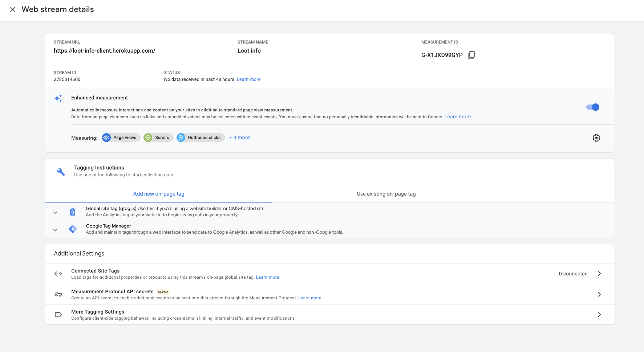Select the stream name Loot info

coord(249,51)
